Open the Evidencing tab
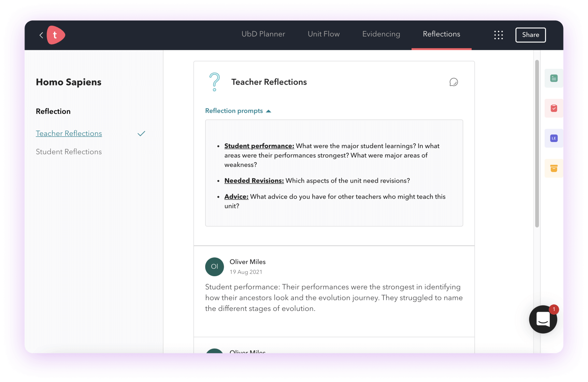 [x=381, y=34]
